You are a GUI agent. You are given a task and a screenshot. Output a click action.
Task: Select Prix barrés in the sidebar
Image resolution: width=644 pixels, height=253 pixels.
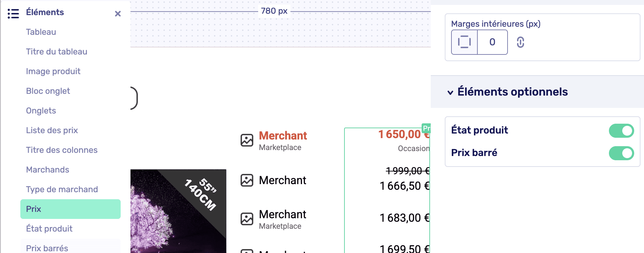[x=47, y=248]
